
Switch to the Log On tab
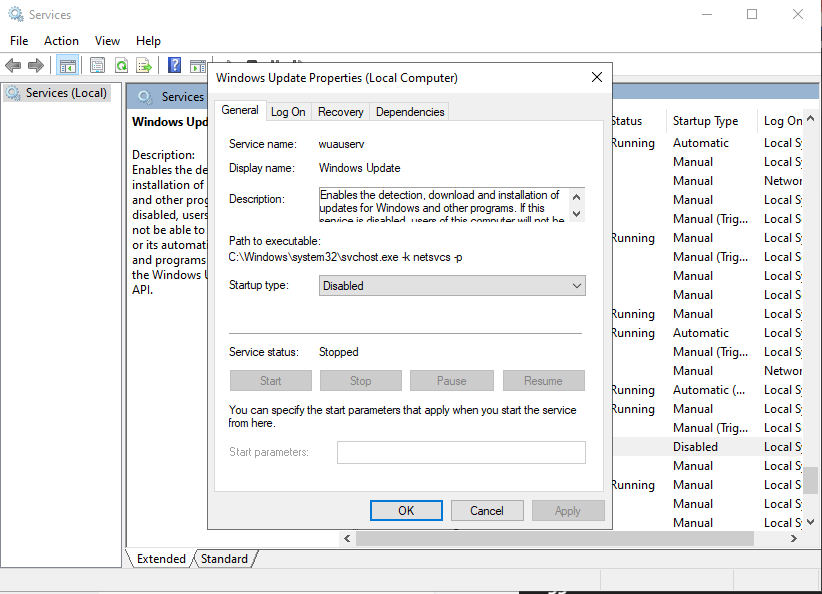(x=288, y=112)
